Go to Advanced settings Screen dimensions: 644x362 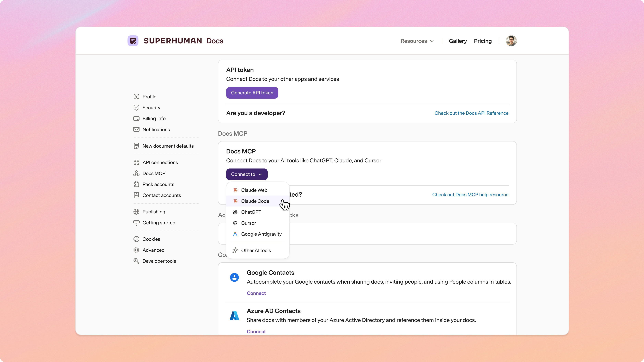pos(149,250)
